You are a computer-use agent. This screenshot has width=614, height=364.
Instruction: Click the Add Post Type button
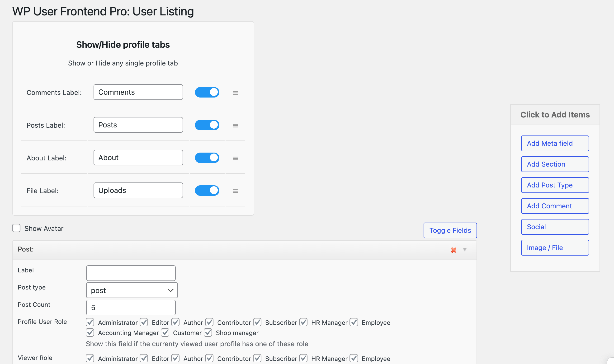[x=555, y=185]
